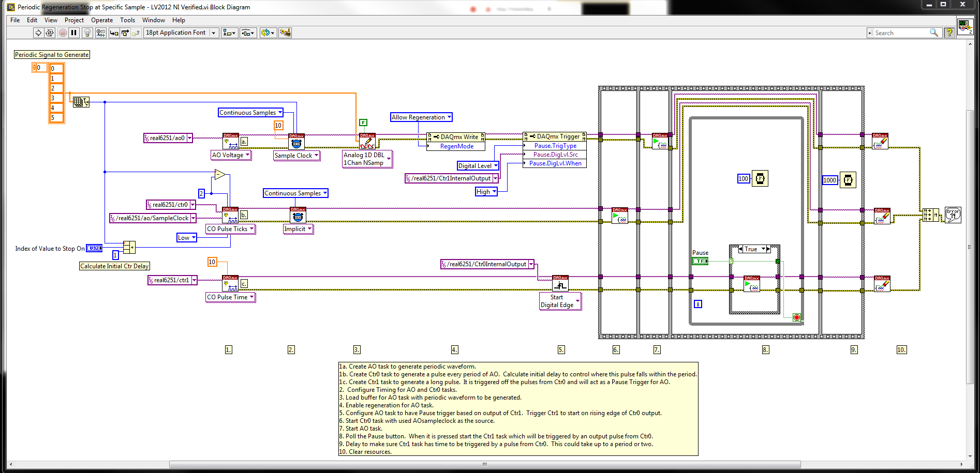This screenshot has width=980, height=473.
Task: Click the vertical scrollbar thumb
Action: (970, 247)
